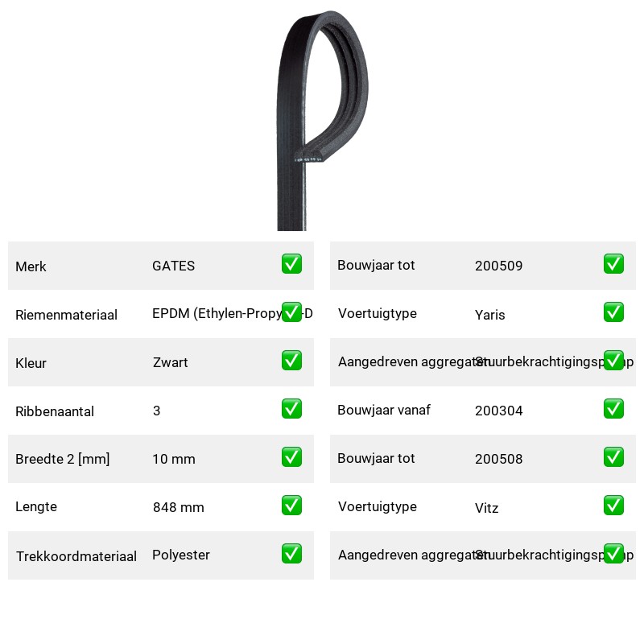
Task: Click the Trekkoordmateriaal label
Action: pos(76,556)
